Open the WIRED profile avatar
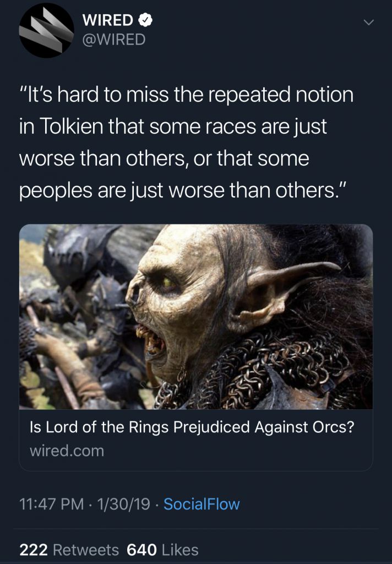 coord(46,30)
